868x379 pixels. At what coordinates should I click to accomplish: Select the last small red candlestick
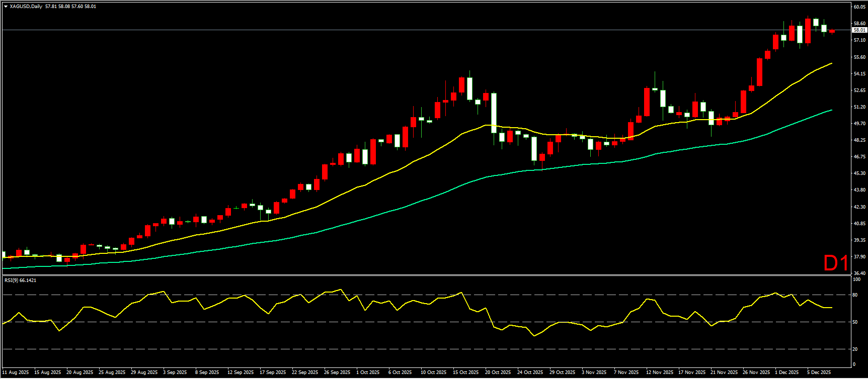point(832,32)
